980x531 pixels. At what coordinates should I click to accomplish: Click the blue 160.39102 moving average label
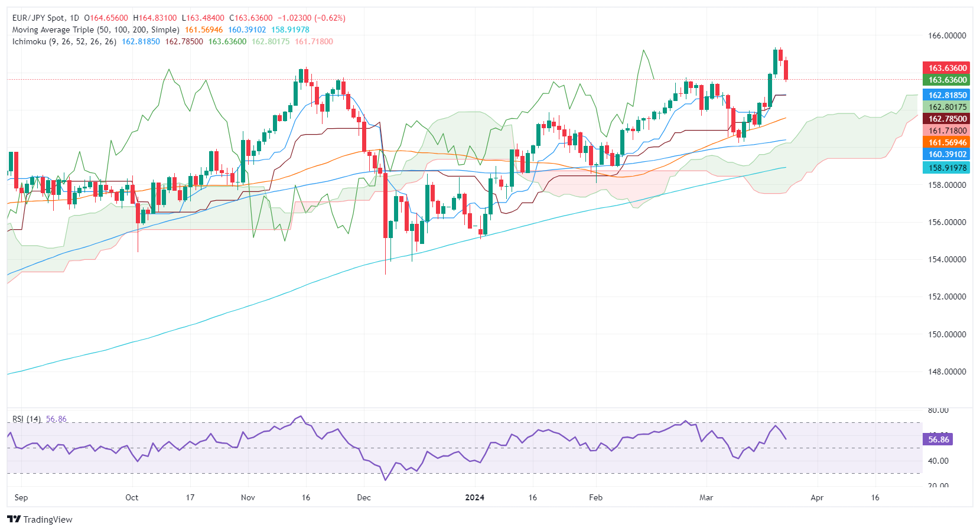(x=947, y=154)
